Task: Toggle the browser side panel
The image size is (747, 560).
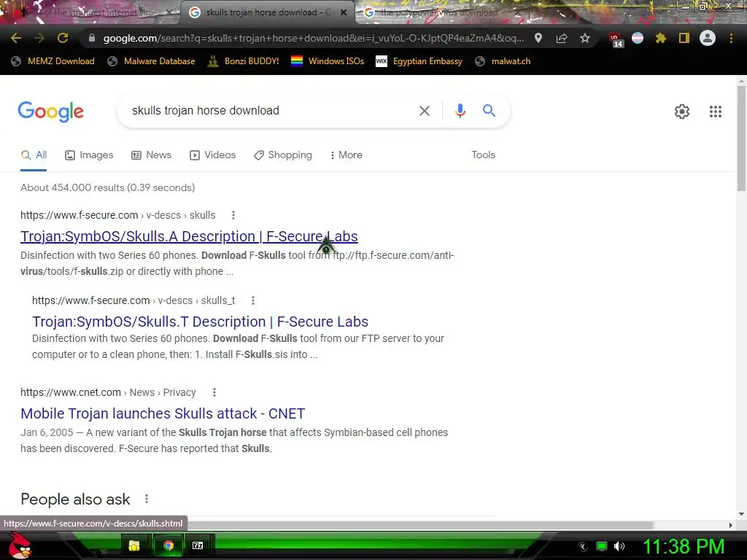Action: point(684,38)
